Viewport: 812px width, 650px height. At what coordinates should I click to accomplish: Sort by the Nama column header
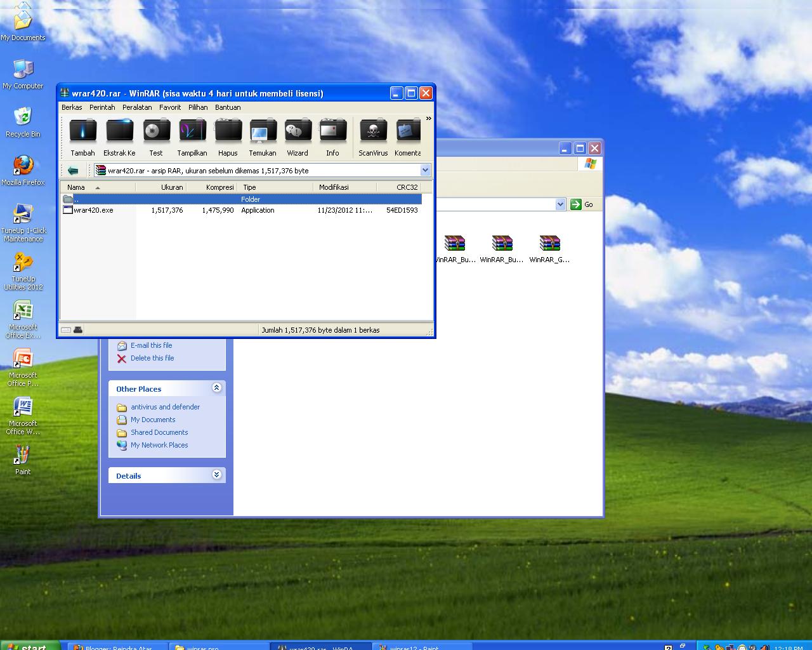98,187
